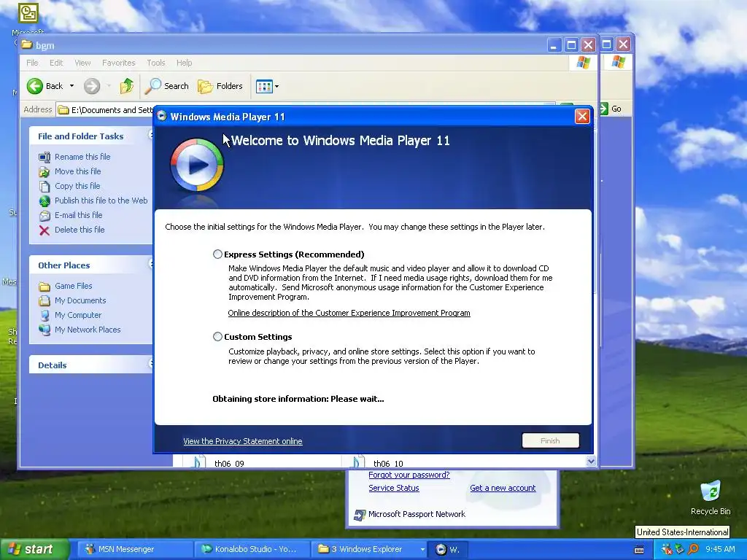
Task: Click Rename this file icon
Action: click(x=44, y=157)
